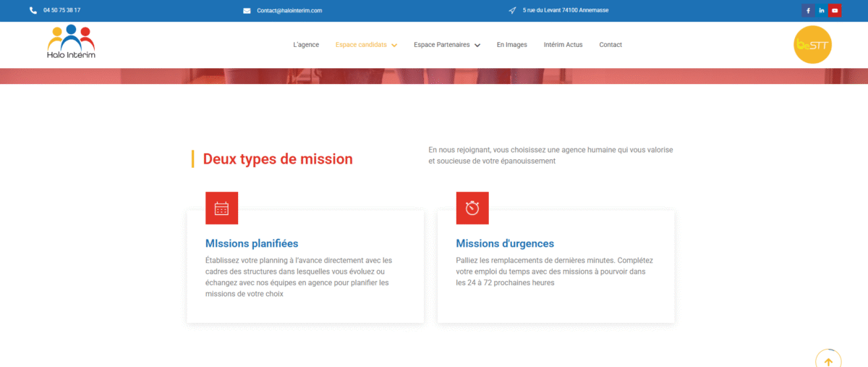
Task: Click the location arrow address icon
Action: [x=512, y=10]
